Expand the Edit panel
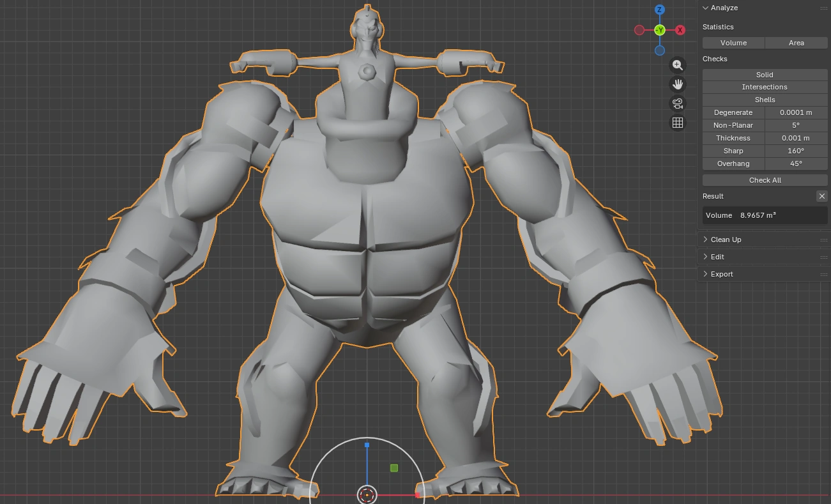831x504 pixels. 705,257
